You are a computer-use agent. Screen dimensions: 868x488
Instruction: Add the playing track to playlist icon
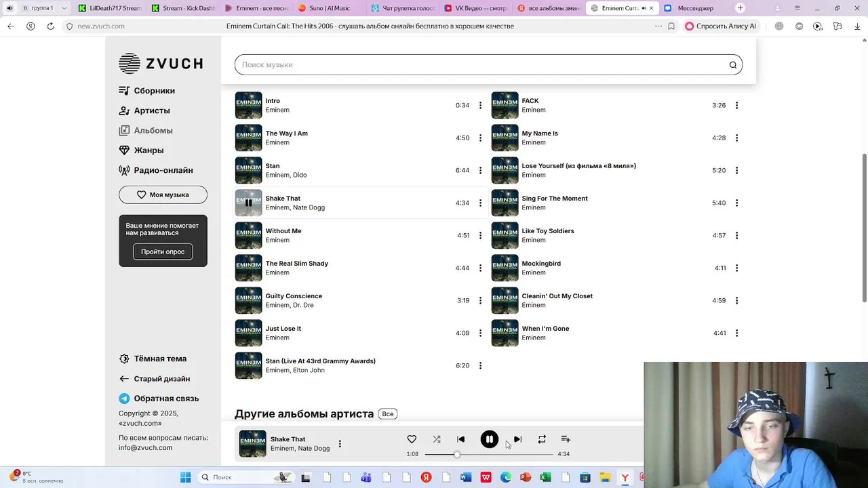(566, 439)
